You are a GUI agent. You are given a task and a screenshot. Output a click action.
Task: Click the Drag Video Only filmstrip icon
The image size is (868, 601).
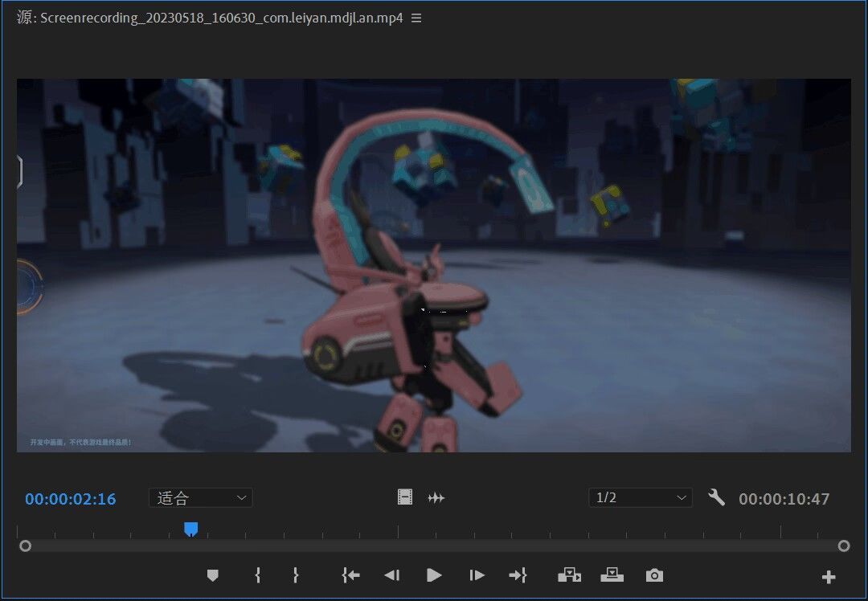coord(404,497)
